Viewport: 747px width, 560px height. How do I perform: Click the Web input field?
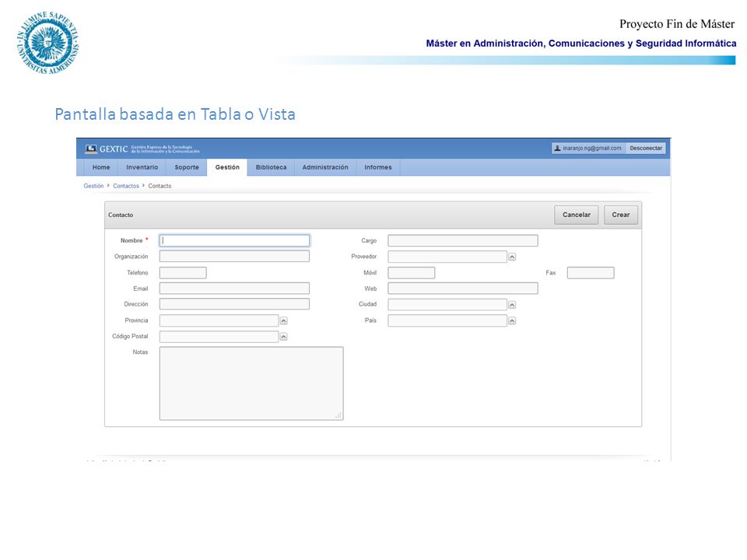[x=463, y=288]
